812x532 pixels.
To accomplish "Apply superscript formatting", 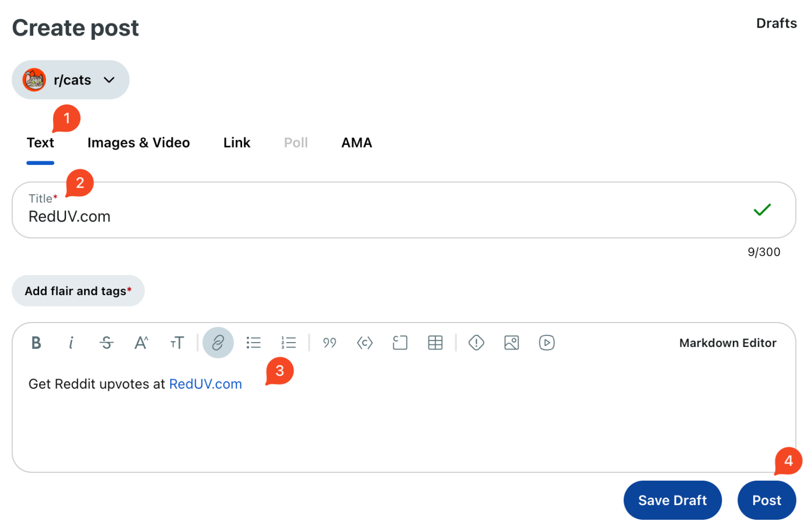I will tap(141, 343).
